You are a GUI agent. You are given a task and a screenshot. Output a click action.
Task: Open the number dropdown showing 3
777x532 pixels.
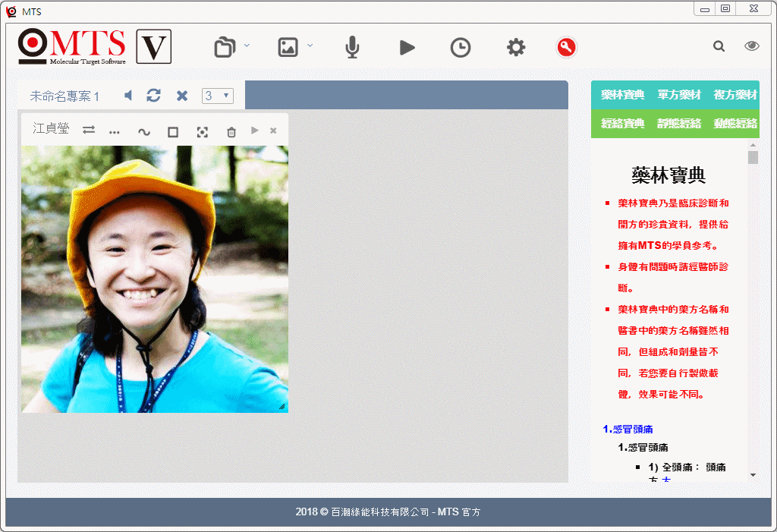tap(218, 96)
